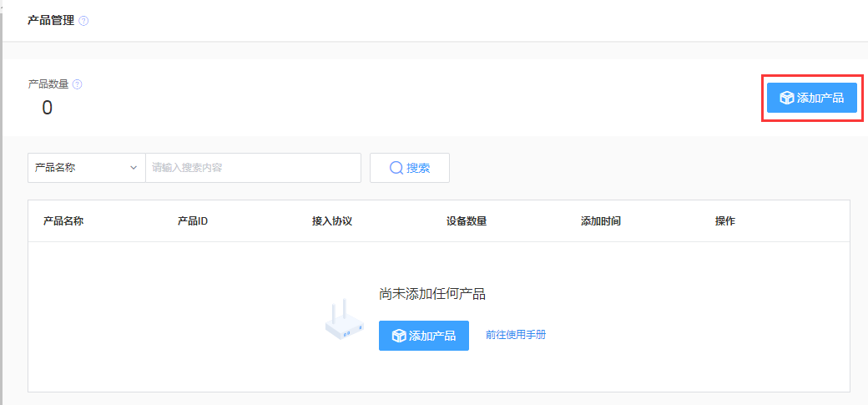
Task: Select the 接入协议 column header
Action: tap(332, 221)
